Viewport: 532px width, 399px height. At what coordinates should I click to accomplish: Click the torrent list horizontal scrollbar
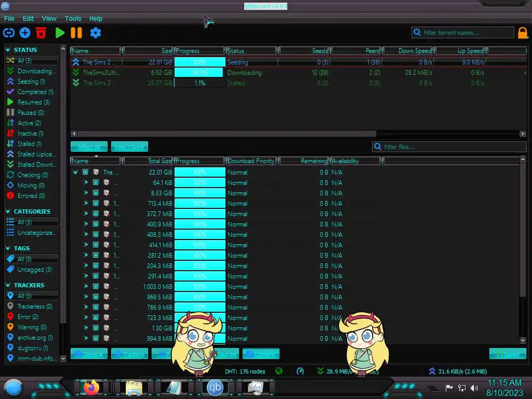click(x=227, y=134)
